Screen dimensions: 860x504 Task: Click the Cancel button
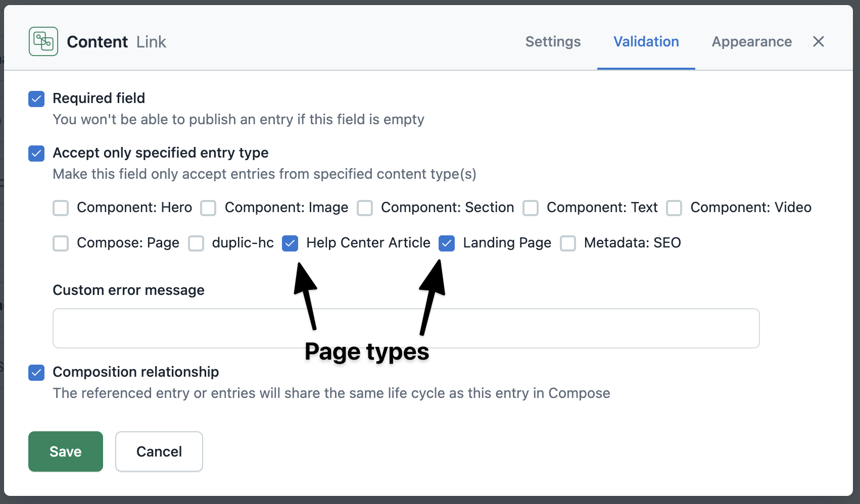[159, 451]
